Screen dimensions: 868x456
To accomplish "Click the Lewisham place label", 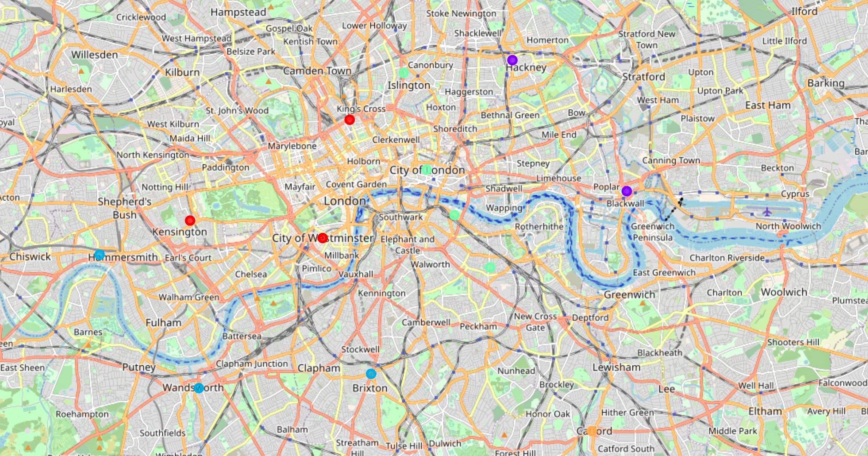I will (x=616, y=367).
